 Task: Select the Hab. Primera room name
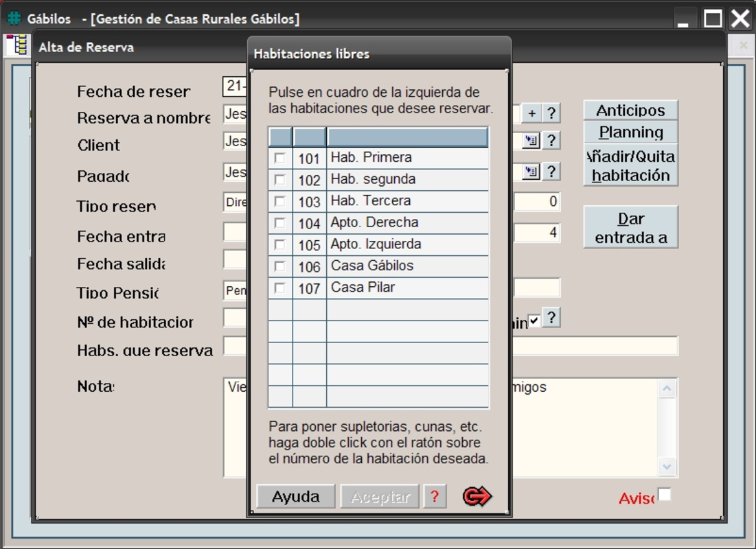point(371,158)
